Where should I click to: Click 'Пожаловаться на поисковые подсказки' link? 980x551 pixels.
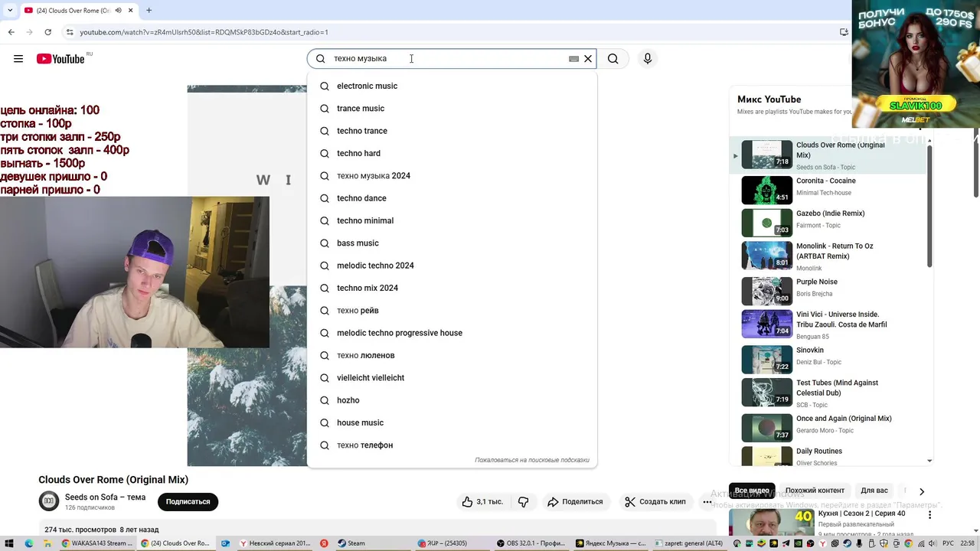pos(532,460)
